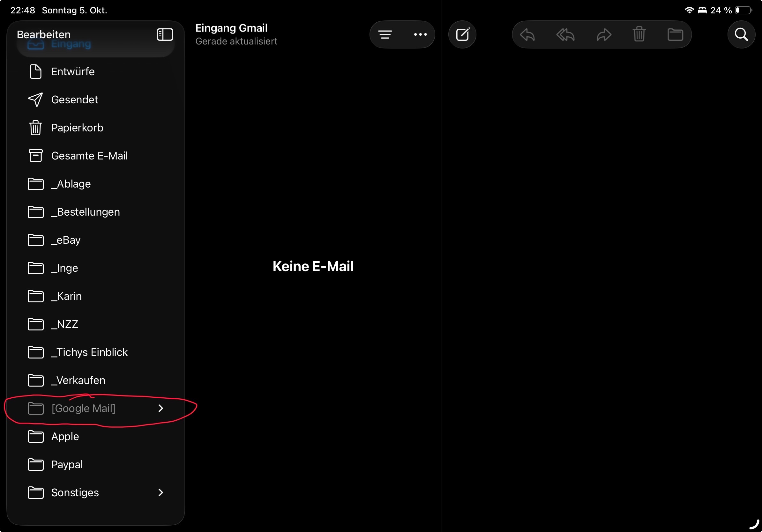
Task: Expand the [Google Mail] folder chevron
Action: (161, 408)
